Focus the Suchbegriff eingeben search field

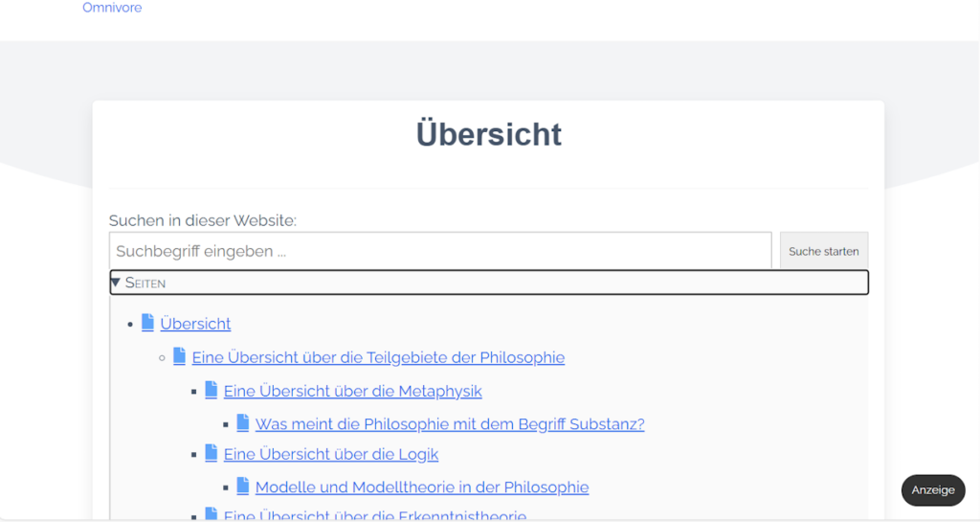click(440, 251)
